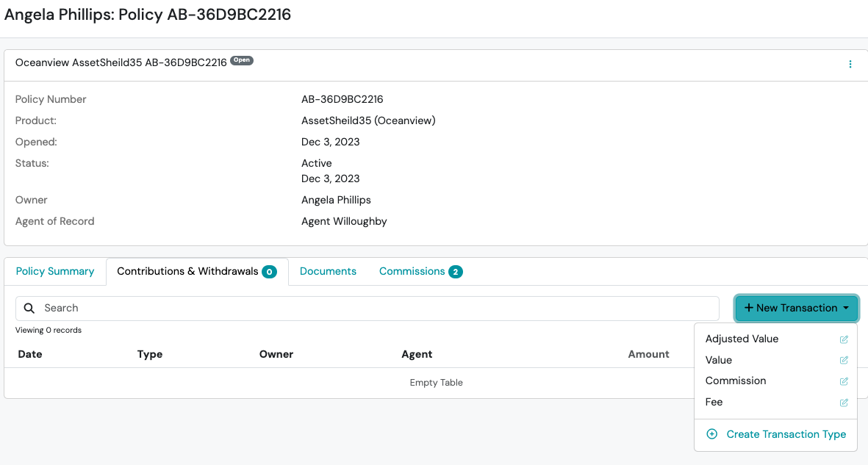Choose Adjusted Value from the dropdown
Screen dimensions: 868x465
(x=742, y=339)
